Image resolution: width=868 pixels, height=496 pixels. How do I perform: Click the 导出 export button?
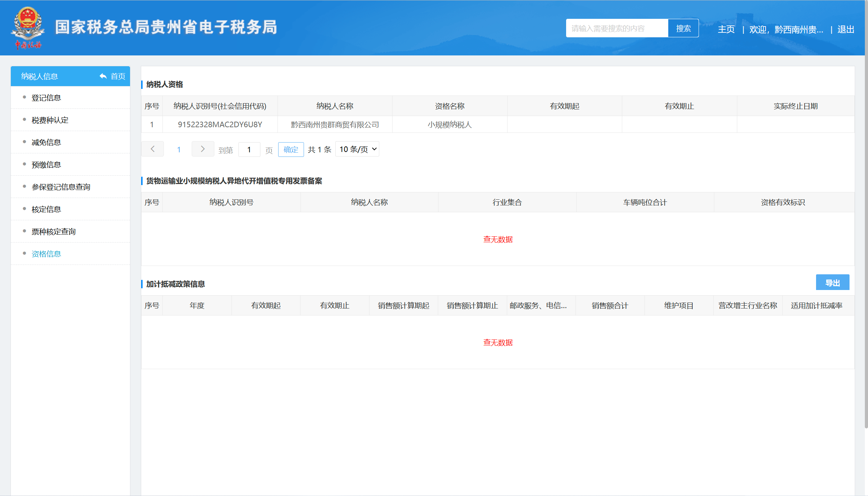click(x=832, y=283)
